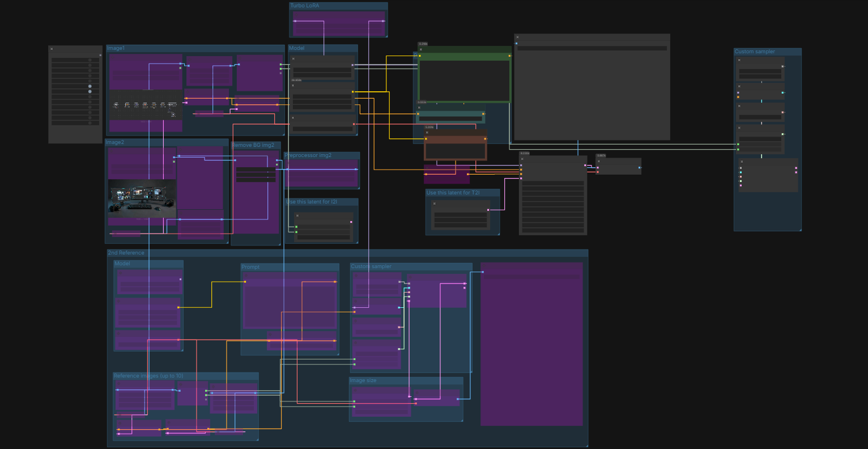The image size is (868, 449).
Task: Click the collapse dot on the teal node
Action: [x=419, y=107]
